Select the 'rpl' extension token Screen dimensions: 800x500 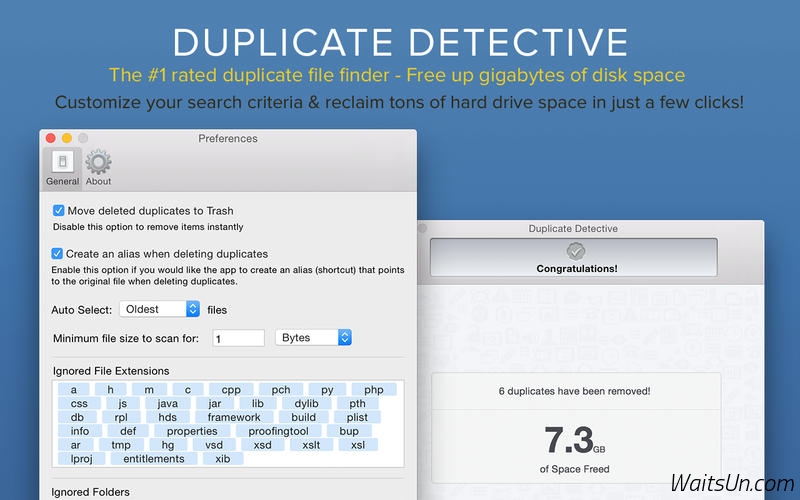coord(121,417)
